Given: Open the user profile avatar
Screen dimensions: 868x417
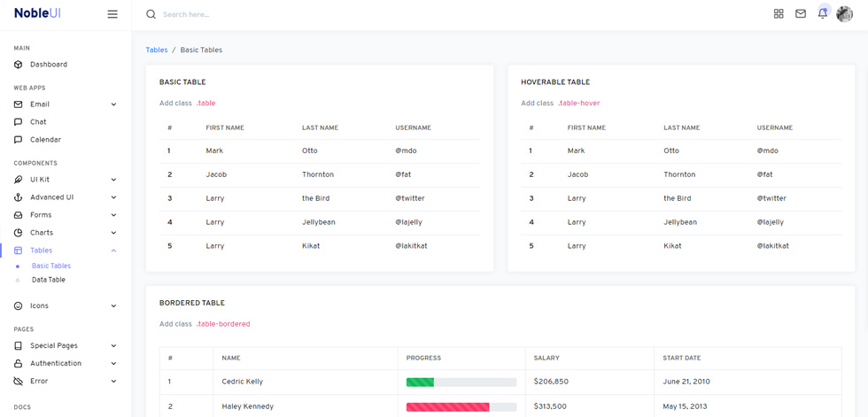Looking at the screenshot, I should coord(844,14).
